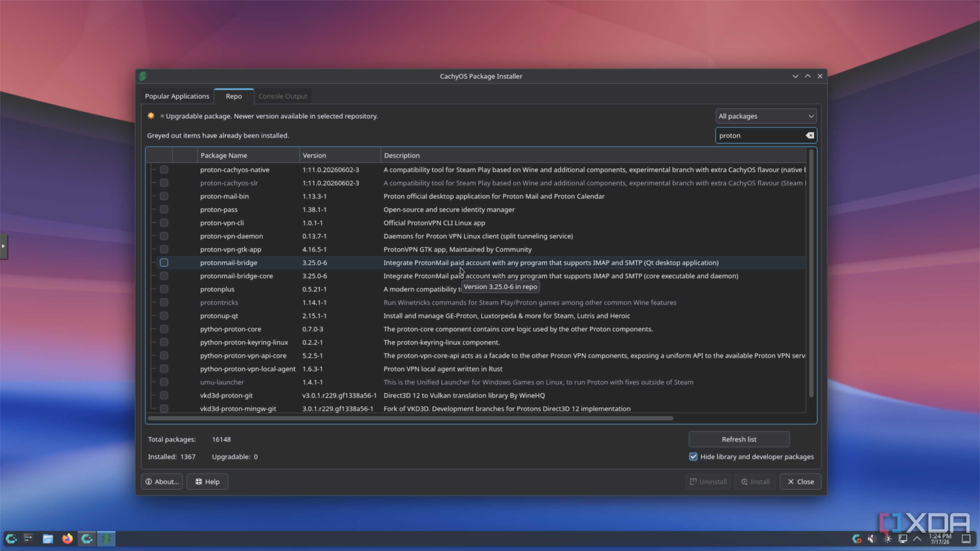Open the brightness tray icon

[887, 539]
